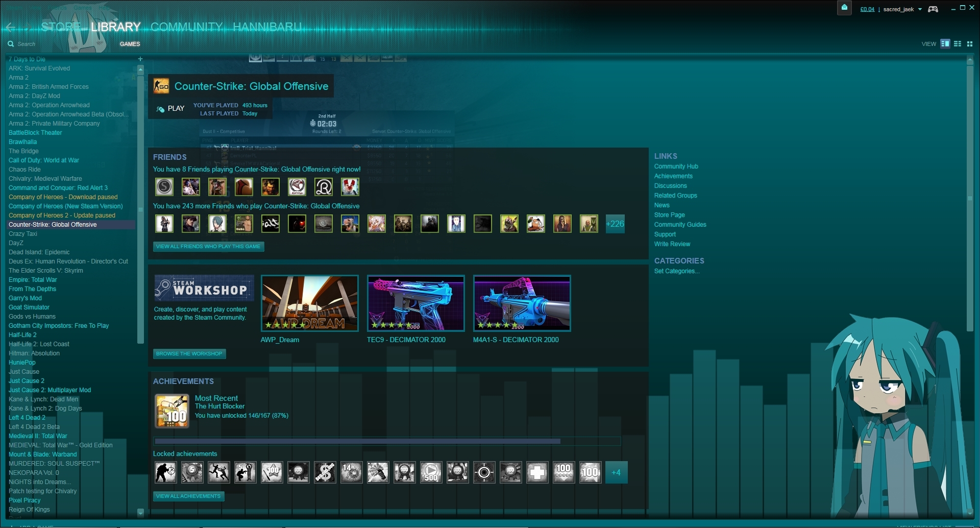Image resolution: width=980 pixels, height=528 pixels.
Task: Click the '$50,000,000' dollar locked achievement
Action: pos(325,472)
